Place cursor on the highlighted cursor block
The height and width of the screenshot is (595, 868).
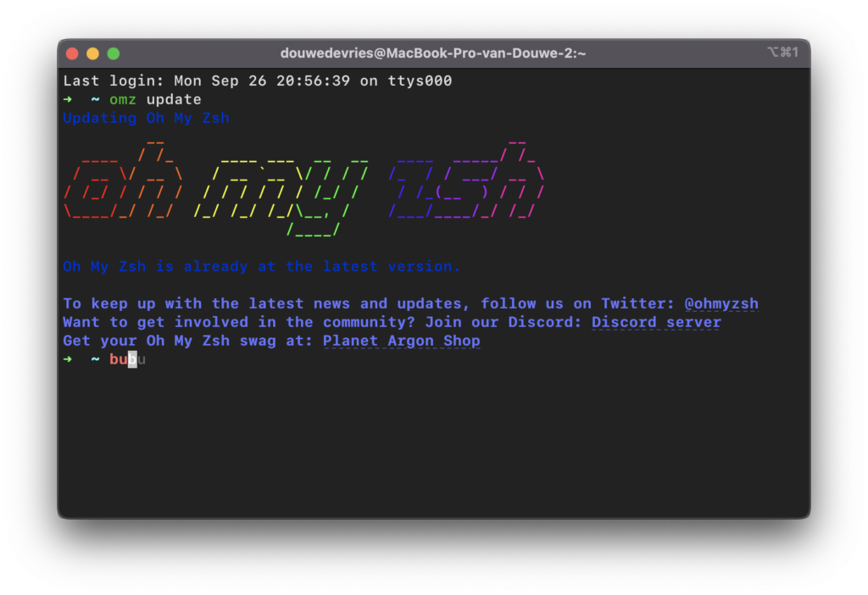coord(132,360)
